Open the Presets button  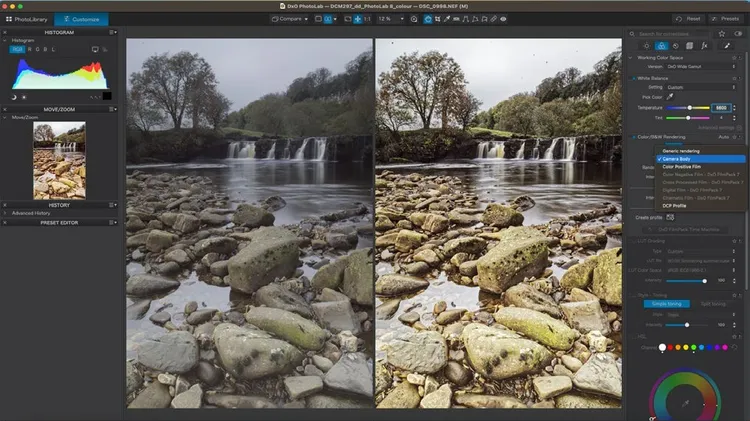pos(726,19)
